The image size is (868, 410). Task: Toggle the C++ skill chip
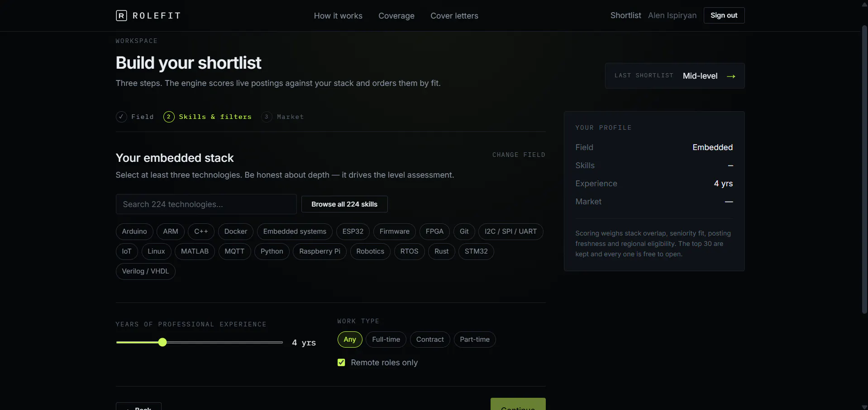201,231
